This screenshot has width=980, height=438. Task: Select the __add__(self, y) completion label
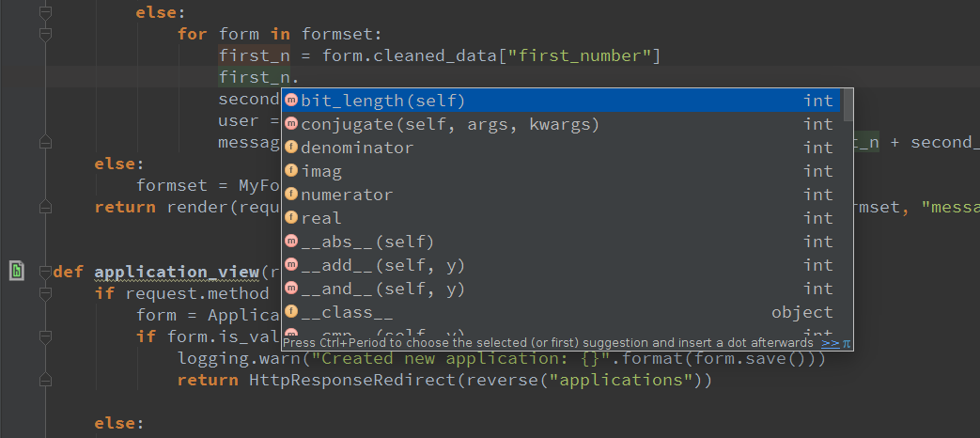383,265
